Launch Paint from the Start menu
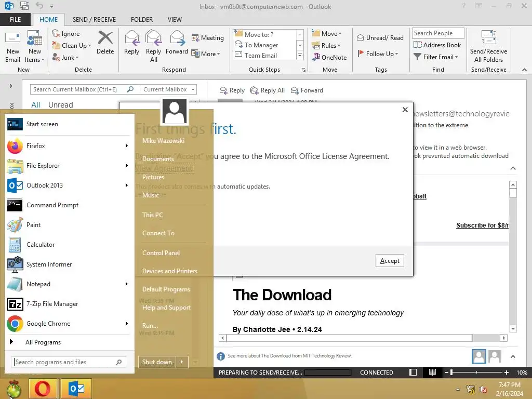This screenshot has width=532, height=399. click(x=68, y=225)
